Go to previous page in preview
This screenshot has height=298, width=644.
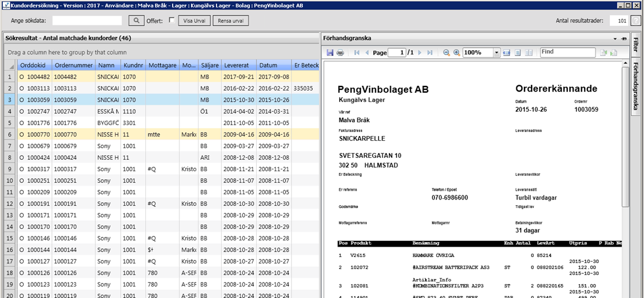click(367, 52)
